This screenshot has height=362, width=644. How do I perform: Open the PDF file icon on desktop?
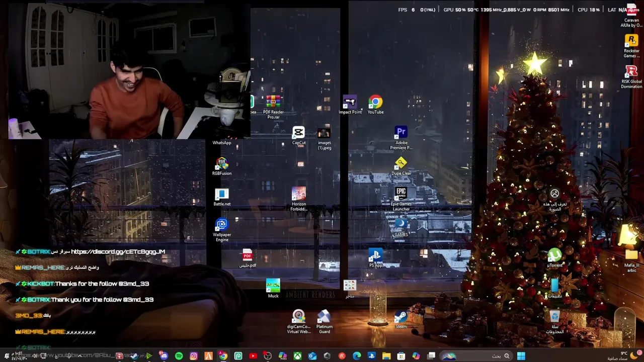click(x=247, y=258)
